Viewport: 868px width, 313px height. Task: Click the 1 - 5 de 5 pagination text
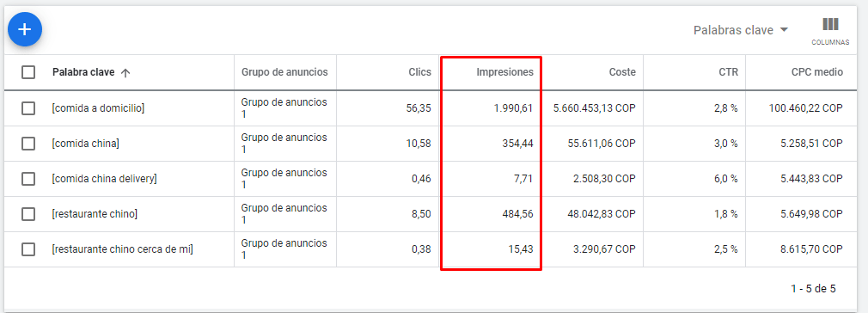[813, 289]
